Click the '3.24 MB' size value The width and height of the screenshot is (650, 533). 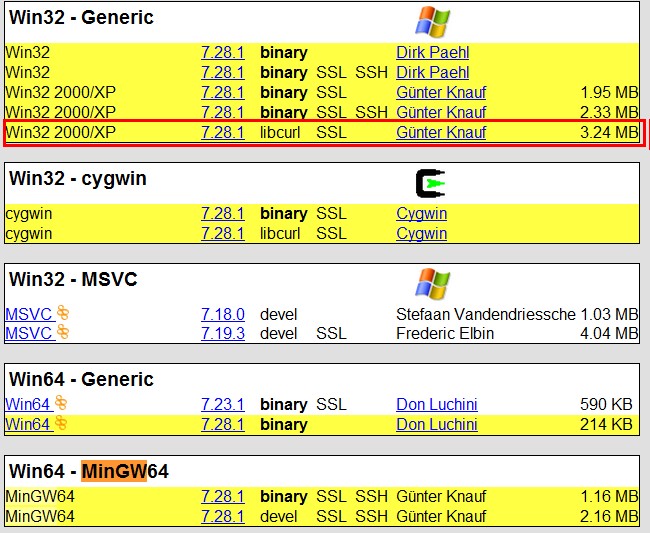click(609, 133)
